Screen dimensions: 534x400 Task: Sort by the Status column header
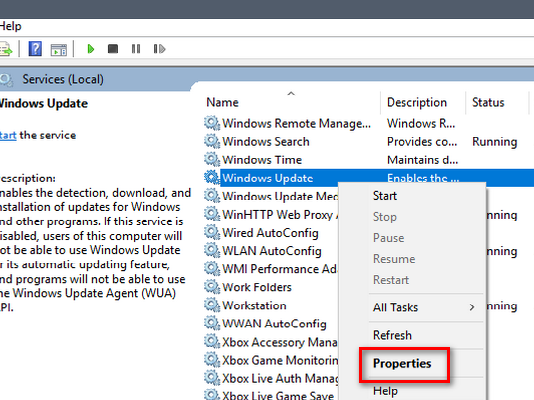pos(488,102)
